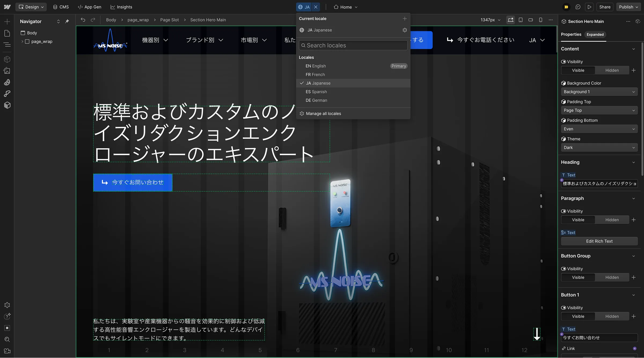This screenshot has width=644, height=358.
Task: Click the Search locales input field
Action: (353, 45)
